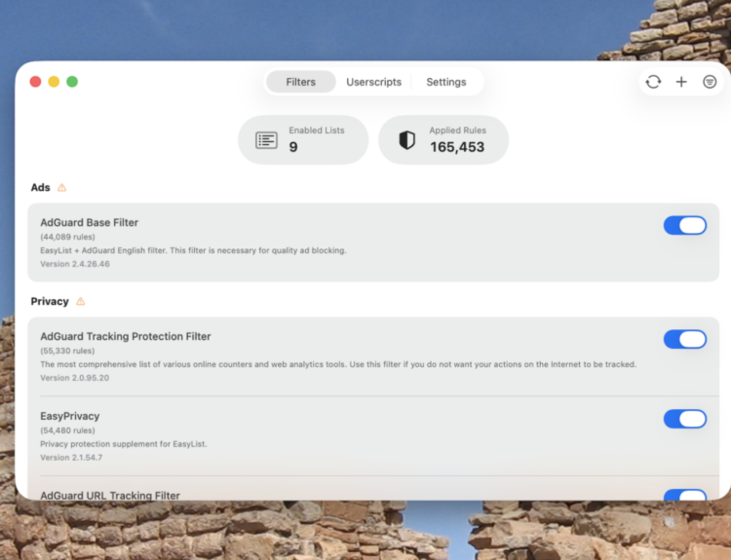
Task: Click the AdGuard Base Filter title
Action: click(89, 223)
